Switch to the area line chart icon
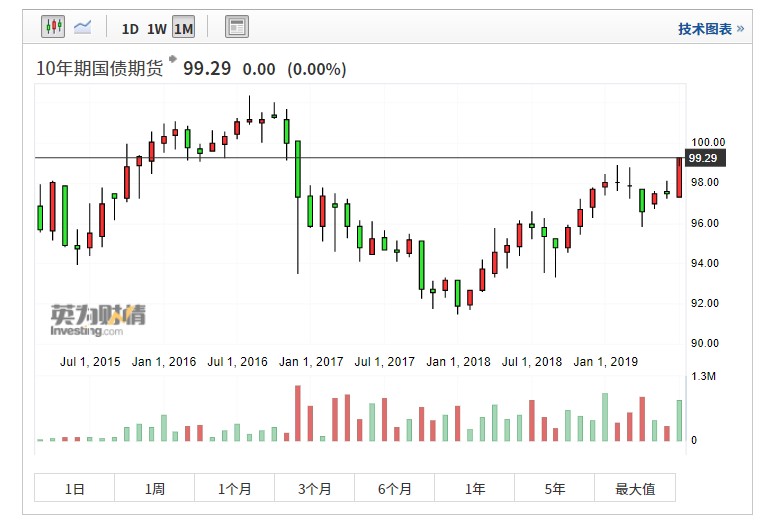The image size is (766, 527). pyautogui.click(x=83, y=26)
